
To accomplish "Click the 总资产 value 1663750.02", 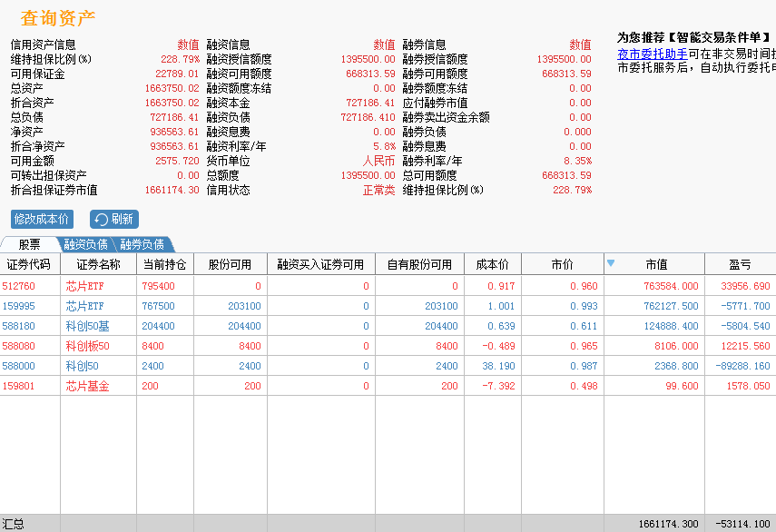I will pyautogui.click(x=172, y=88).
